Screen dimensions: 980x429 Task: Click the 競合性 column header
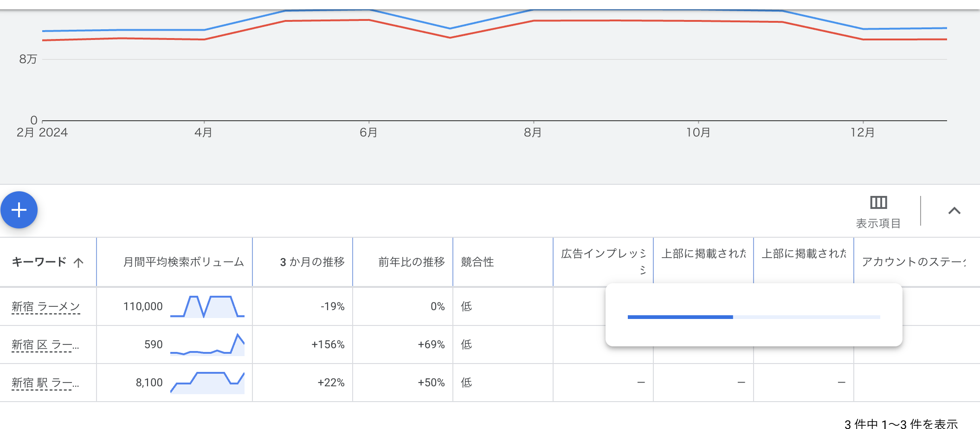(x=477, y=262)
